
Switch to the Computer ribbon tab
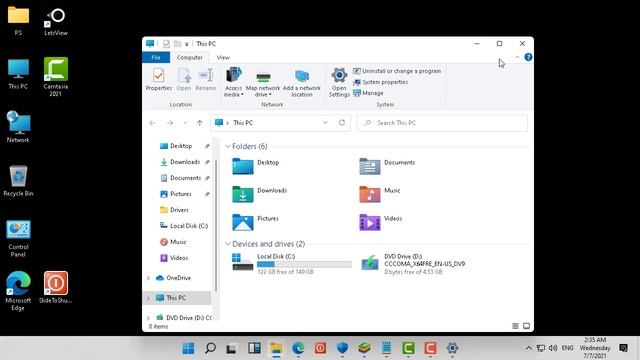click(x=189, y=58)
